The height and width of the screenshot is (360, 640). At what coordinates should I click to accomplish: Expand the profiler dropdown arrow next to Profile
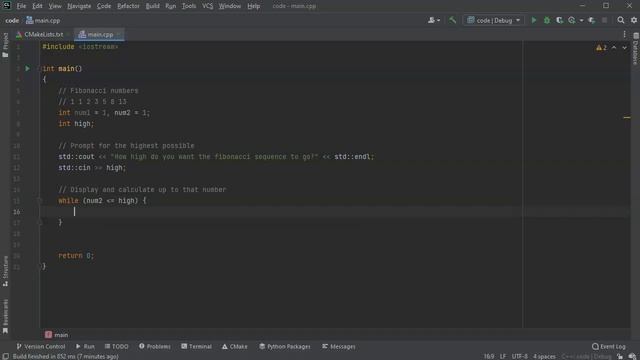pyautogui.click(x=581, y=20)
